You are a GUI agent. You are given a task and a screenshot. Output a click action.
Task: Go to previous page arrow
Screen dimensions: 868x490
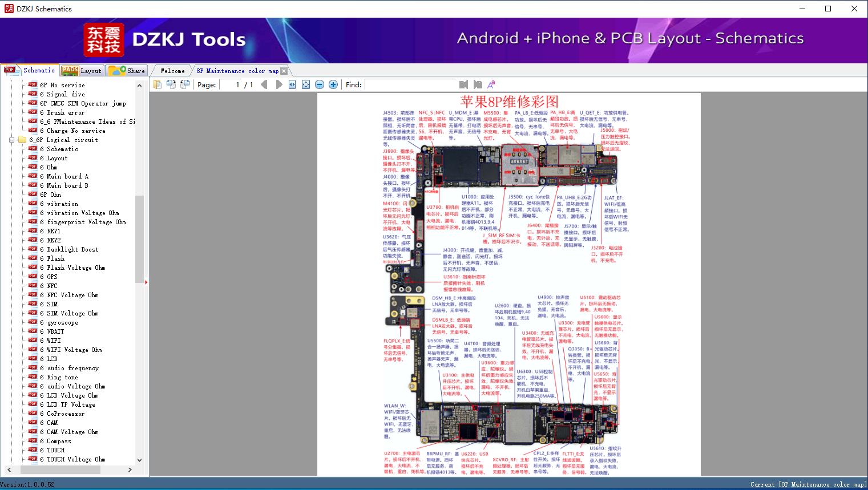pos(264,84)
